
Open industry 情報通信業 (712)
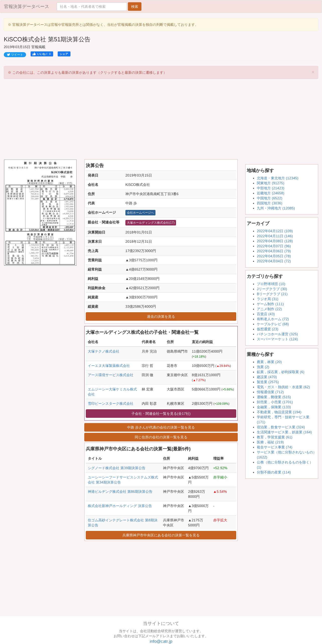[270, 392]
